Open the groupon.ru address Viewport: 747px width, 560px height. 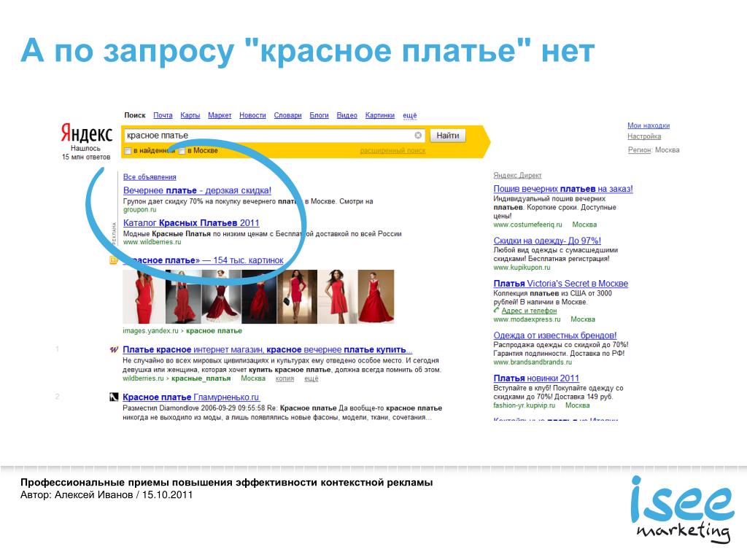pyautogui.click(x=139, y=209)
